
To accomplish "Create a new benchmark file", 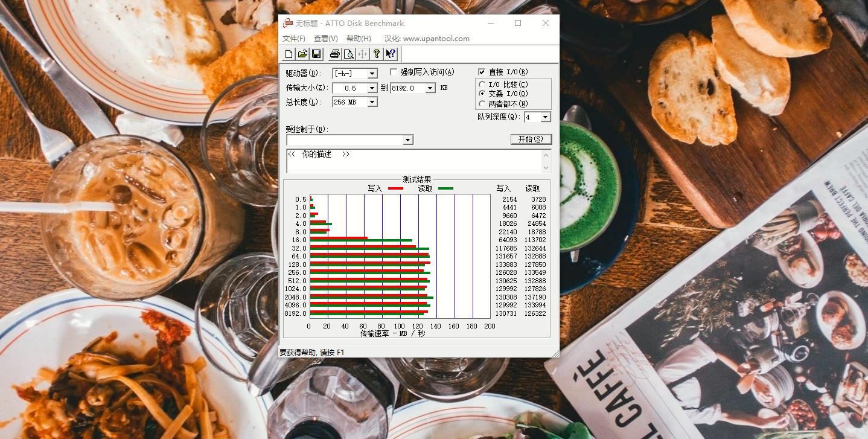I will tap(288, 54).
